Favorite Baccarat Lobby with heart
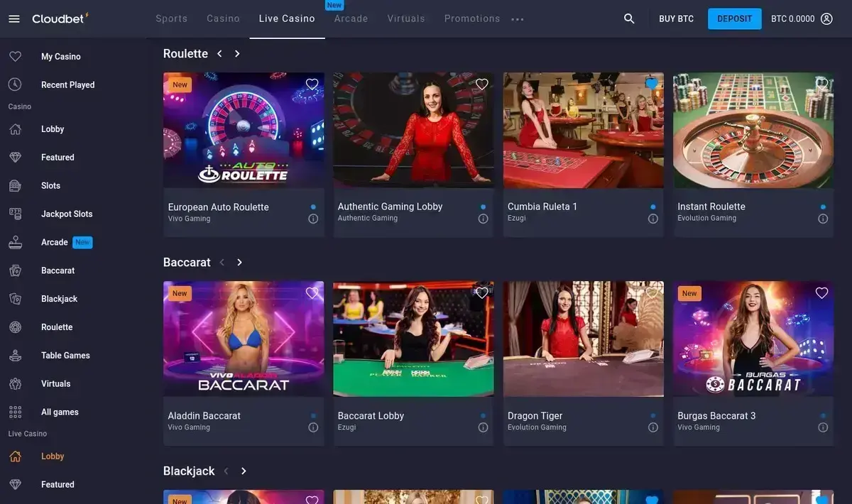Image resolution: width=852 pixels, height=504 pixels. (x=482, y=293)
